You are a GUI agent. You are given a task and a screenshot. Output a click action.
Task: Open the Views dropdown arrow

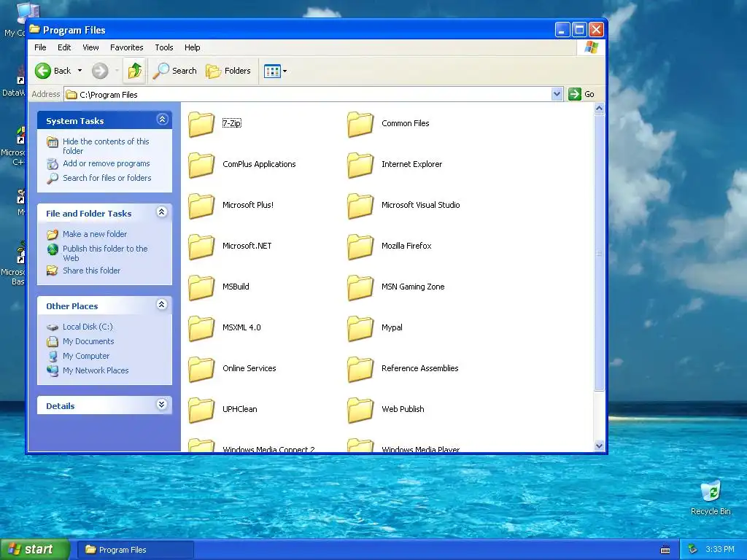click(285, 71)
